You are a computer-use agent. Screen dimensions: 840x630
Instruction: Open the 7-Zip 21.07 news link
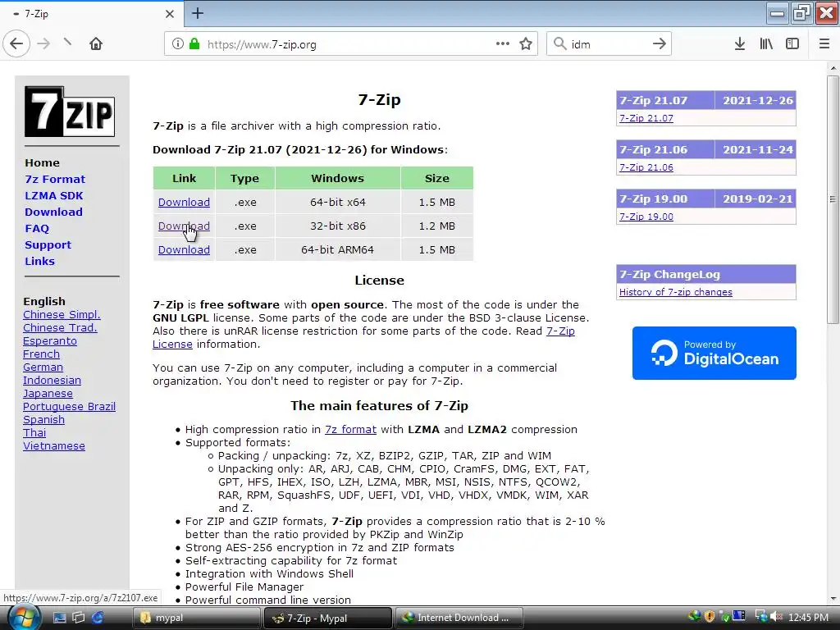pyautogui.click(x=646, y=118)
